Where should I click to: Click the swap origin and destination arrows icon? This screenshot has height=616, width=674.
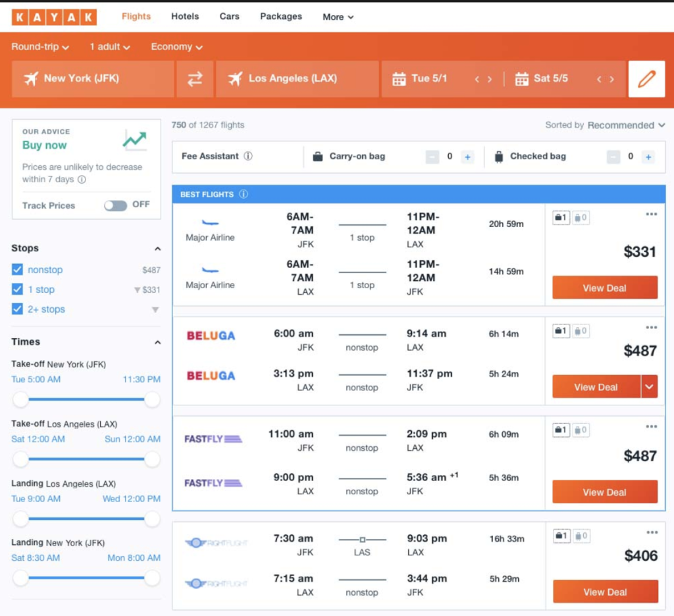(x=195, y=79)
